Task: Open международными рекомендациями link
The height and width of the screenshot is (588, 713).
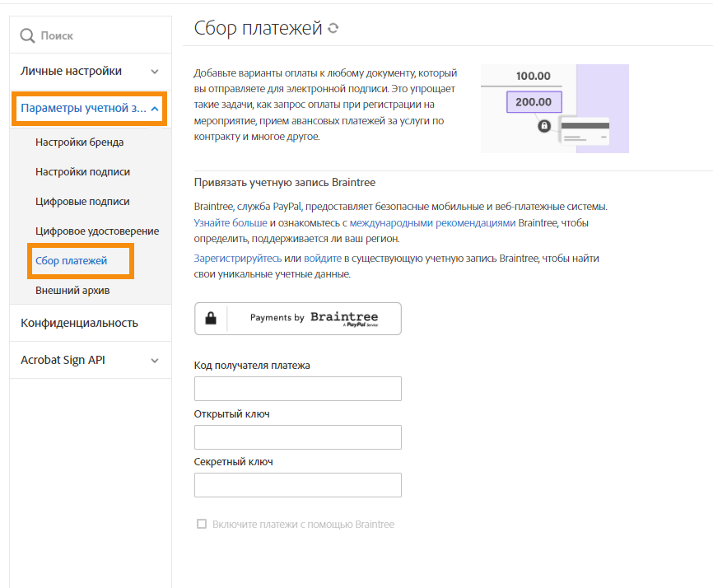Action: coord(432,223)
